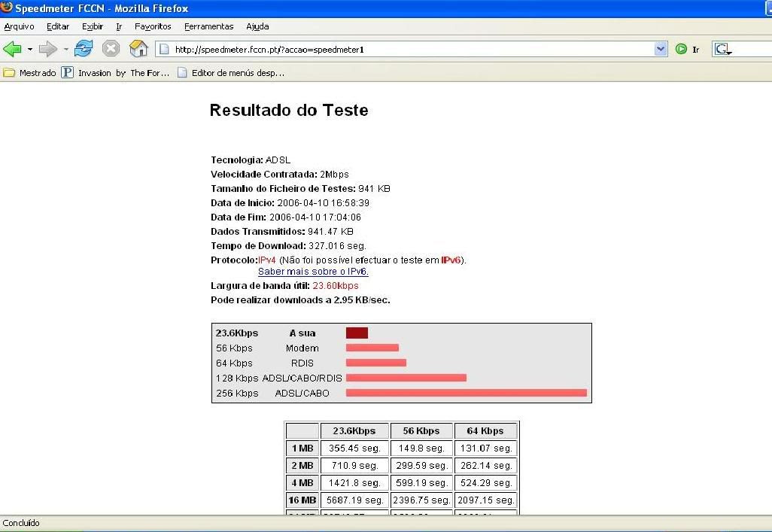Click the green Ir (Go) button
772x532 pixels.
click(688, 49)
